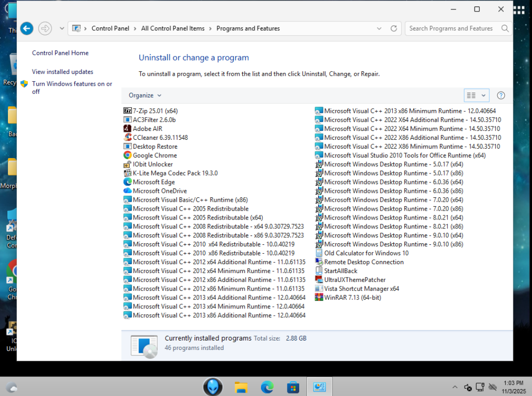Select Visual C++ 2012 x86 Additional Runtime
Screen dimensions: 532x396
[x=214, y=280]
